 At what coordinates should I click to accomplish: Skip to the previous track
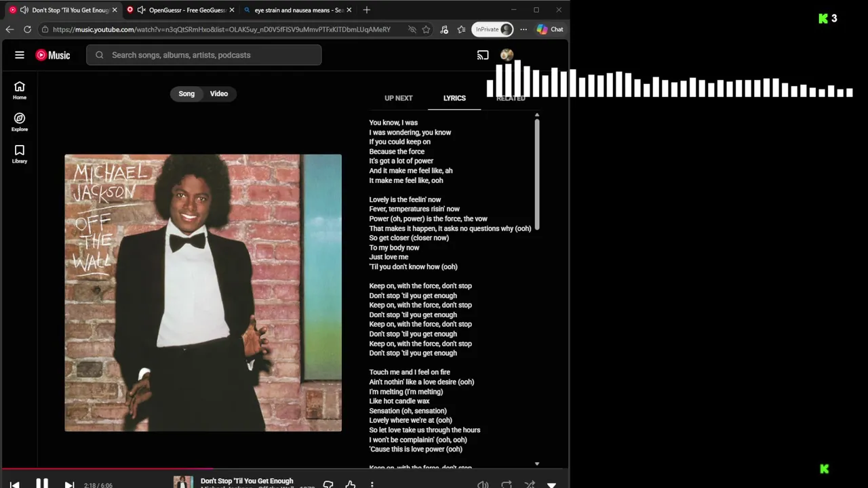pos(15,485)
